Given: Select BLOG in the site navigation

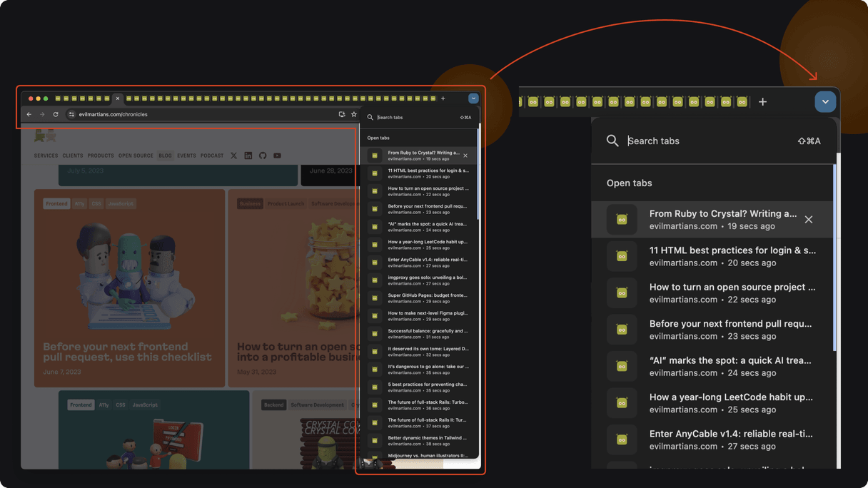Looking at the screenshot, I should [x=166, y=156].
